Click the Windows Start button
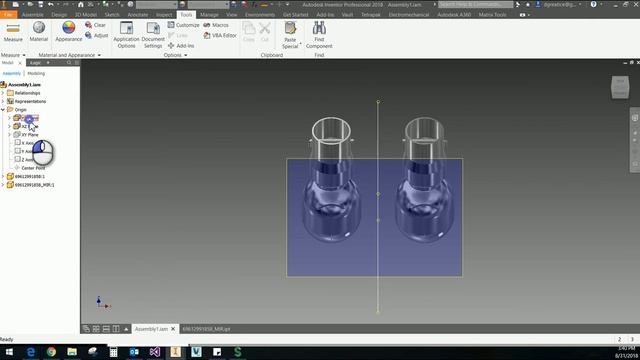Viewport: 640px width, 360px height. 9,352
